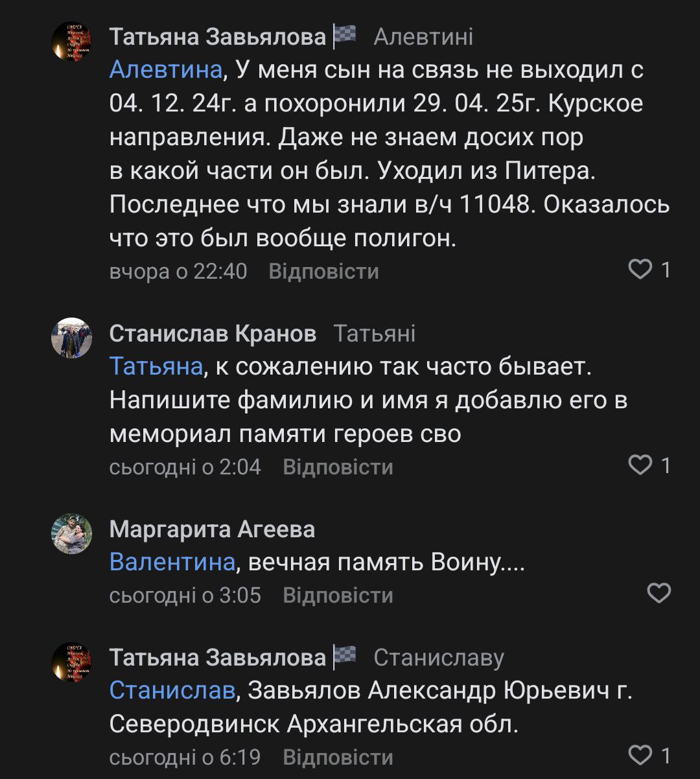The image size is (700, 779).
Task: Open the blue Алевтина mention link
Action: (165, 69)
